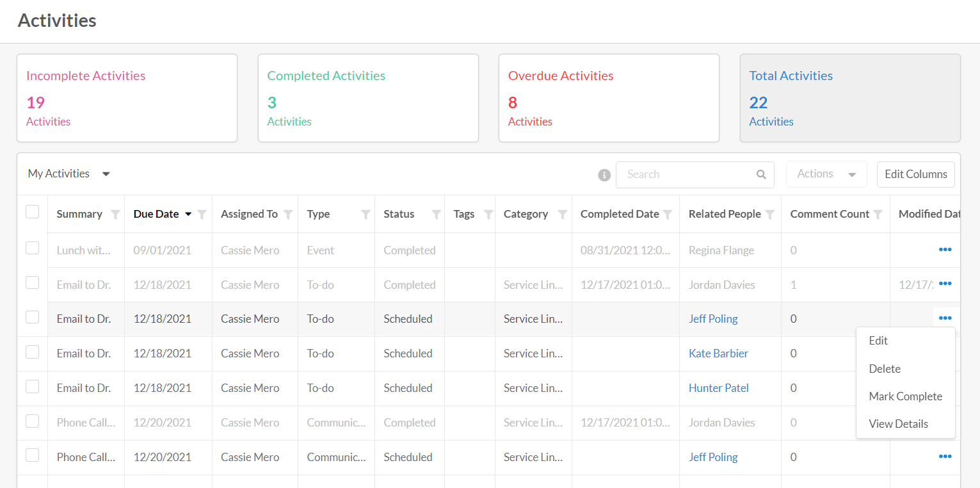This screenshot has height=488, width=980.
Task: Select the Completed Activities card
Action: 368,98
